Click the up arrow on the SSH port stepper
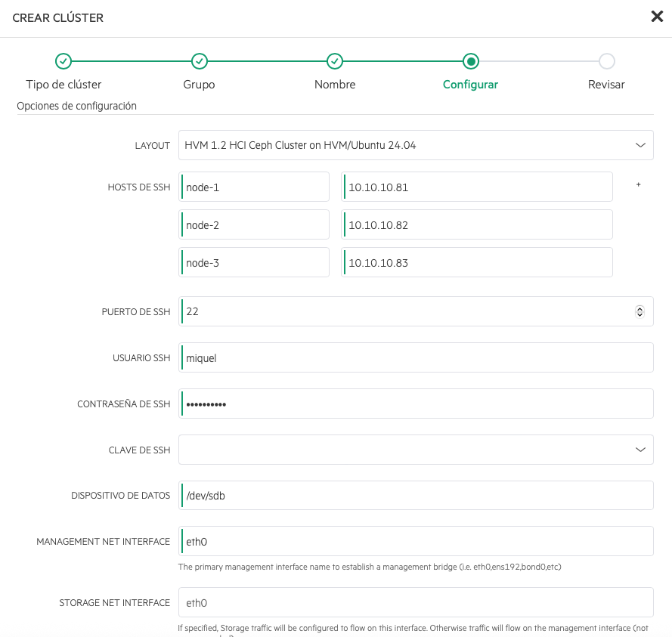Image resolution: width=672 pixels, height=637 pixels. 639,307
